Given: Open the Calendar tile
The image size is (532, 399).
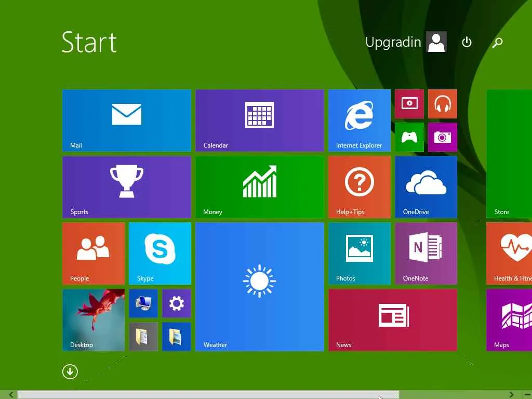Looking at the screenshot, I should tap(260, 121).
